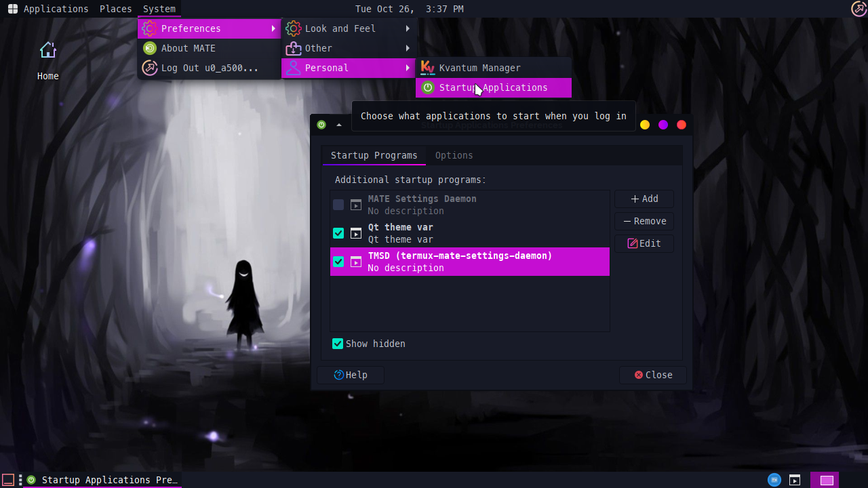Select the MATE Settings Daemon row text
868x488 pixels.
422,199
